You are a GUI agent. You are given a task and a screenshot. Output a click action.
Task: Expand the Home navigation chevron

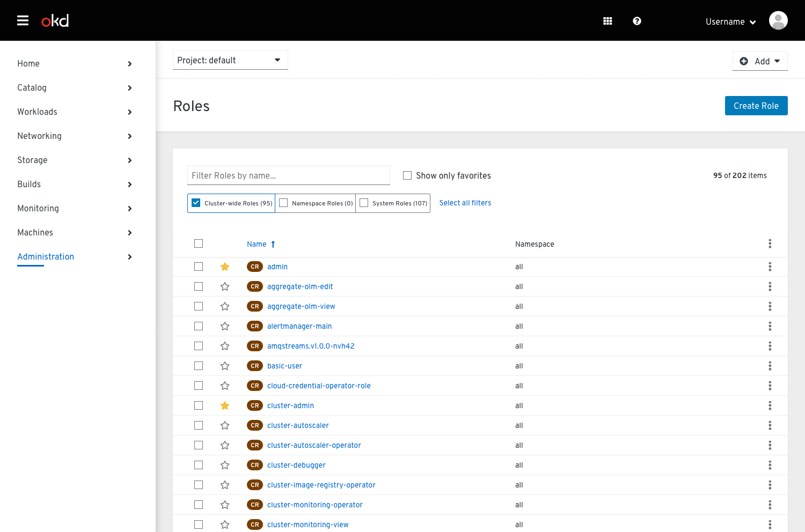[130, 64]
